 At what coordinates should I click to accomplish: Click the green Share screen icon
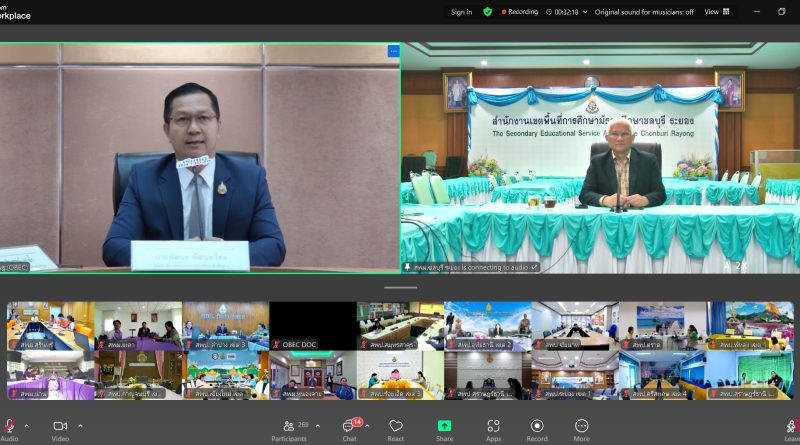444,426
